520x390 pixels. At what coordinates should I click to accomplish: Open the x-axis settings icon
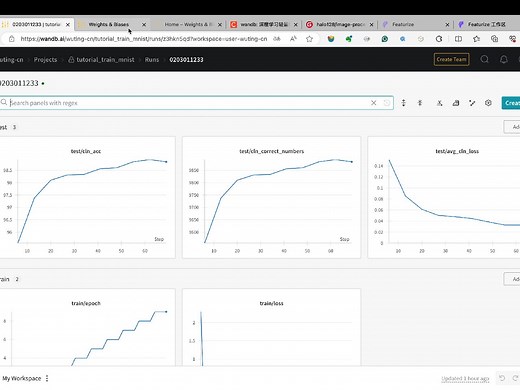[439, 103]
